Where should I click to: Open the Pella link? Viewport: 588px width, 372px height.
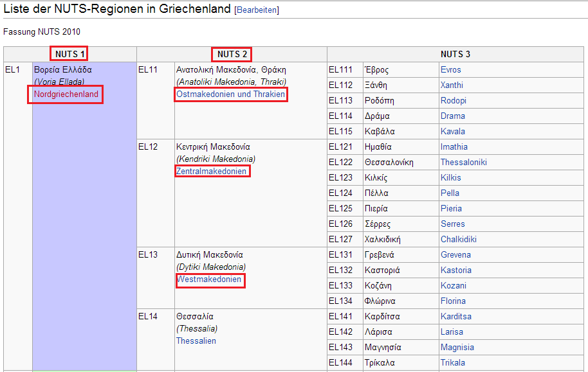450,193
